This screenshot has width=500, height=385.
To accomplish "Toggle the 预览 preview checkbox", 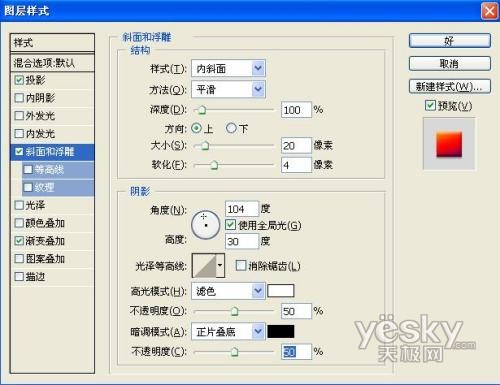I will (x=430, y=106).
